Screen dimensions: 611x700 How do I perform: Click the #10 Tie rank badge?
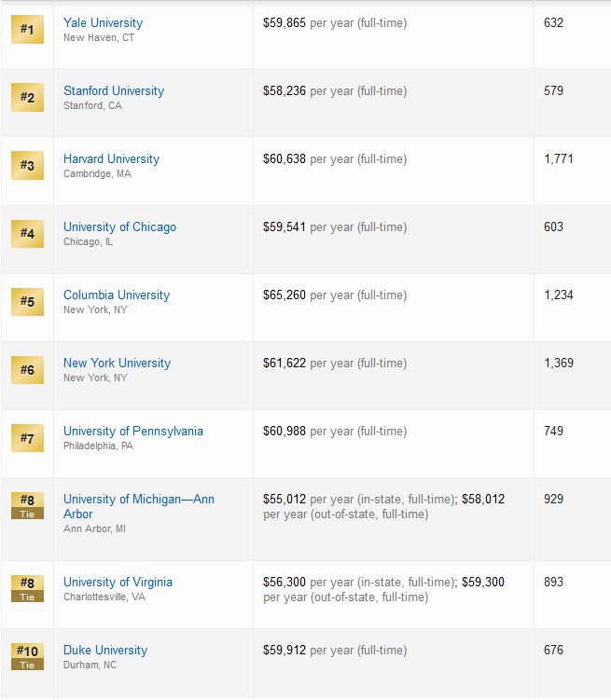click(27, 656)
